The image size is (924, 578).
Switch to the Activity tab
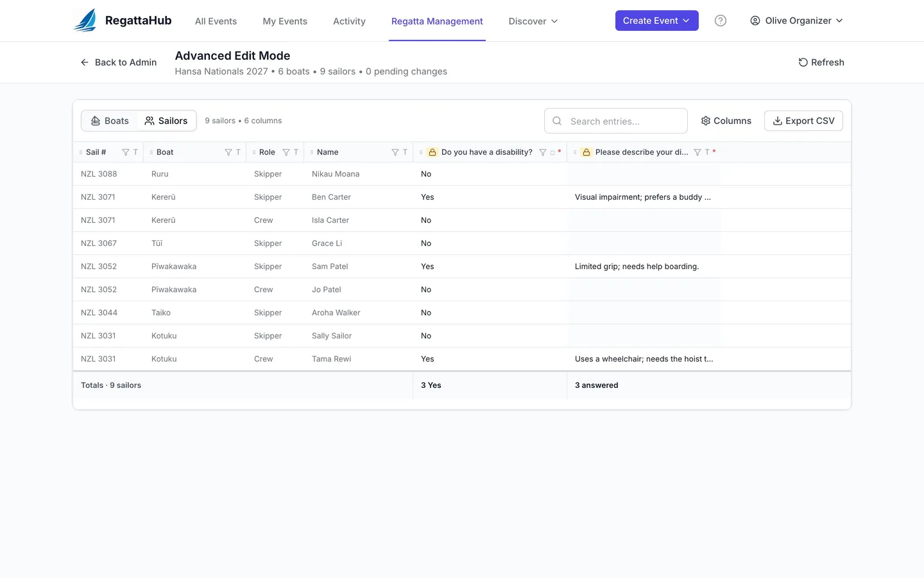349,21
